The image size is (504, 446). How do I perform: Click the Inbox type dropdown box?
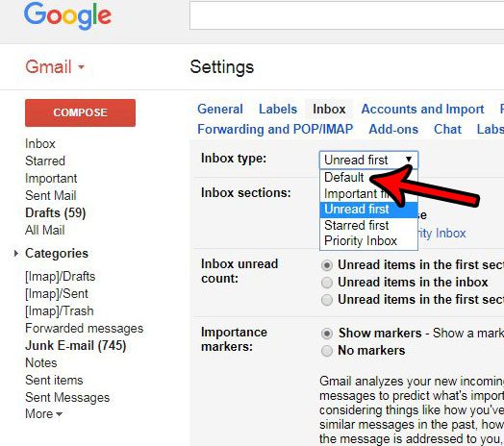[368, 160]
